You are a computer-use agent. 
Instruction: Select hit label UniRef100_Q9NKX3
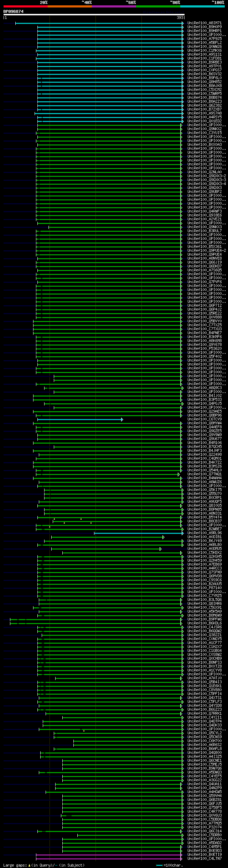pyautogui.click(x=204, y=227)
